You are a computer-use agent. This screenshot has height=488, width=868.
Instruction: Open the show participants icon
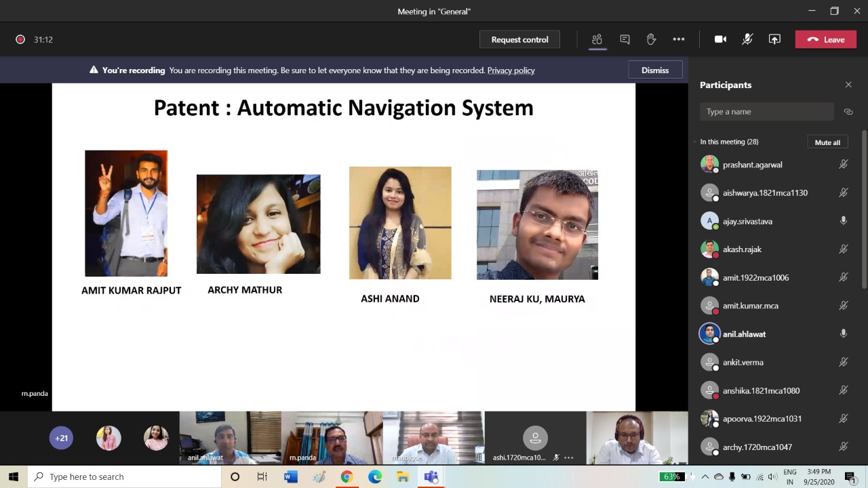point(597,39)
